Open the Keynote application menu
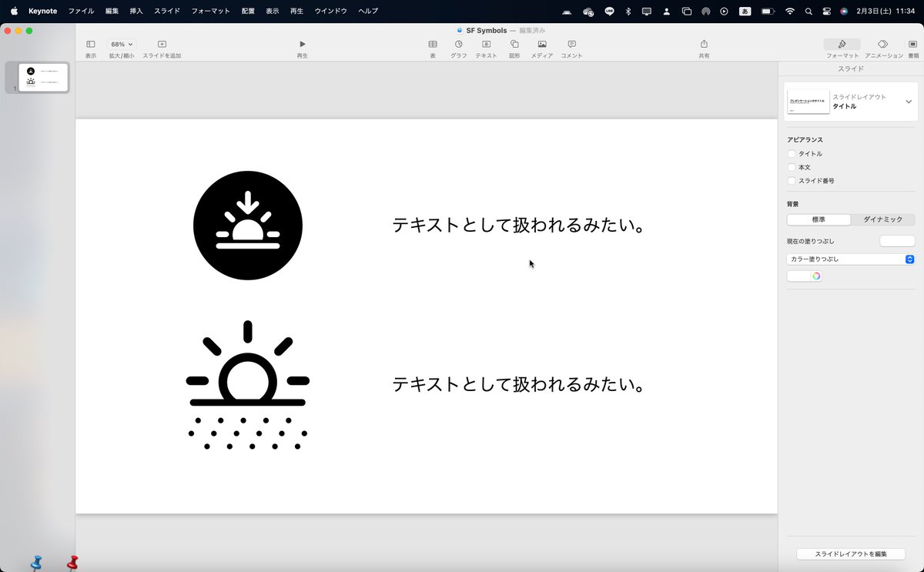This screenshot has height=572, width=924. pyautogui.click(x=43, y=12)
